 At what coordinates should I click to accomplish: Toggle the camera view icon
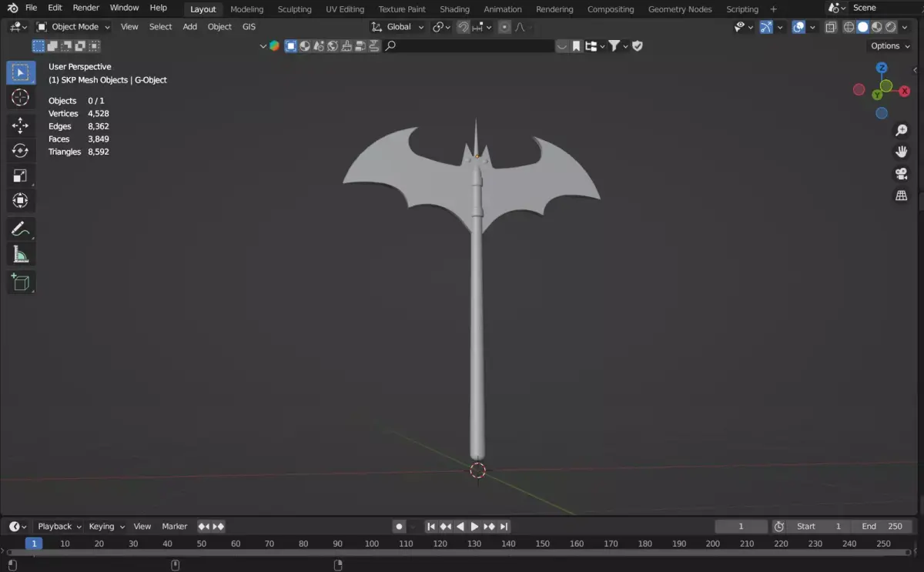click(901, 174)
